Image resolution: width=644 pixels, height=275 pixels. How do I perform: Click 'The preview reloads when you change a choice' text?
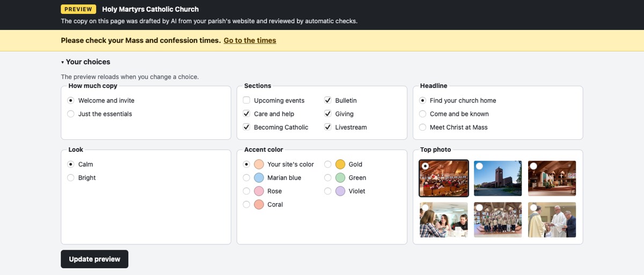tap(130, 77)
